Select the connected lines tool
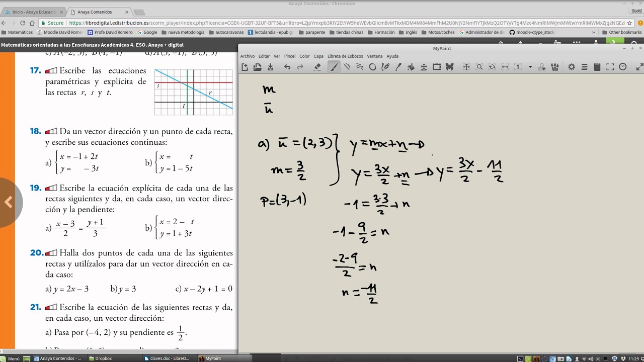This screenshot has height=362, width=644. click(360, 67)
